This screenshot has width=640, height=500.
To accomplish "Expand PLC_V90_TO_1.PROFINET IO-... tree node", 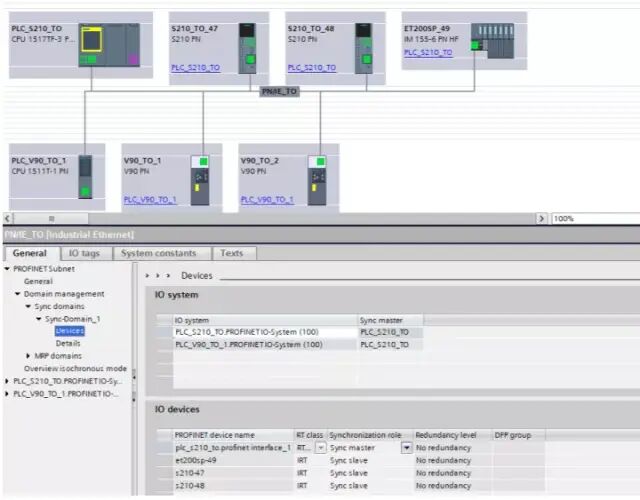I will (7, 394).
